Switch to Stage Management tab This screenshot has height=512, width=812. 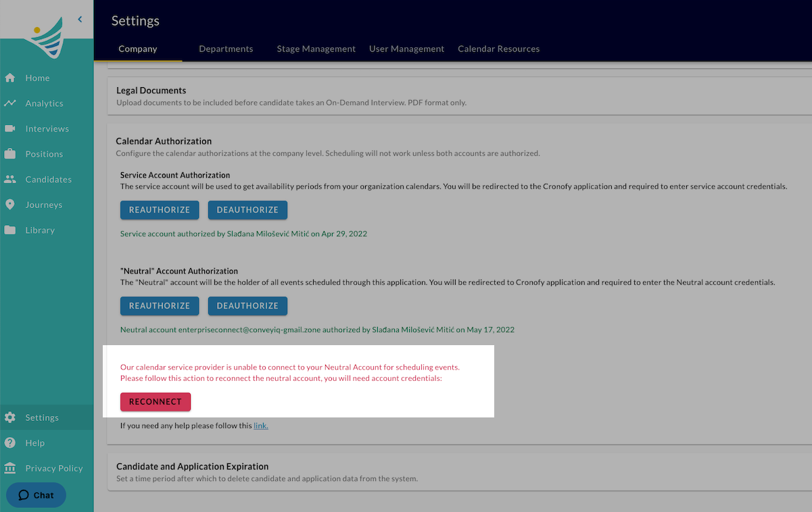(x=316, y=49)
